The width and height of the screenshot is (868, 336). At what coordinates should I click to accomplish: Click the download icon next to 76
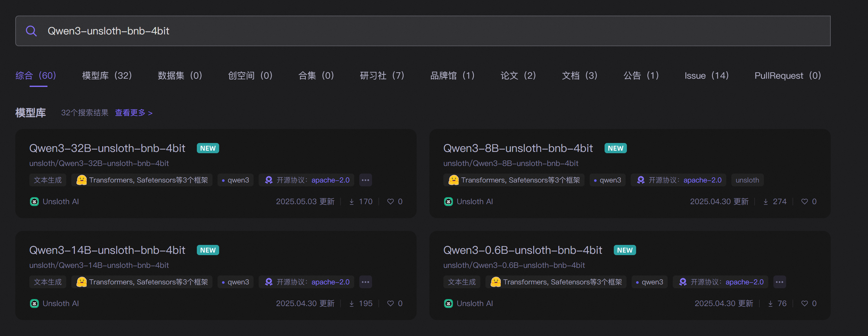pos(771,304)
